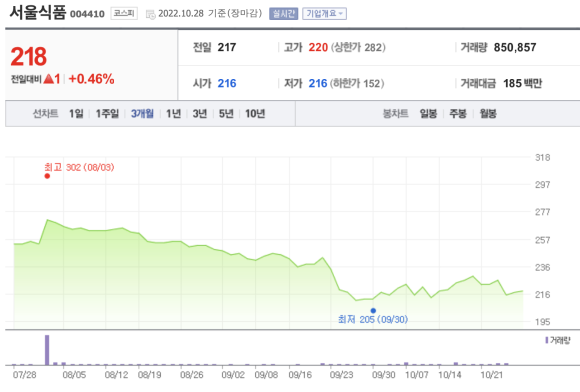Screen dimensions: 580x392
Task: Click the 전일 217 value
Action: point(227,47)
